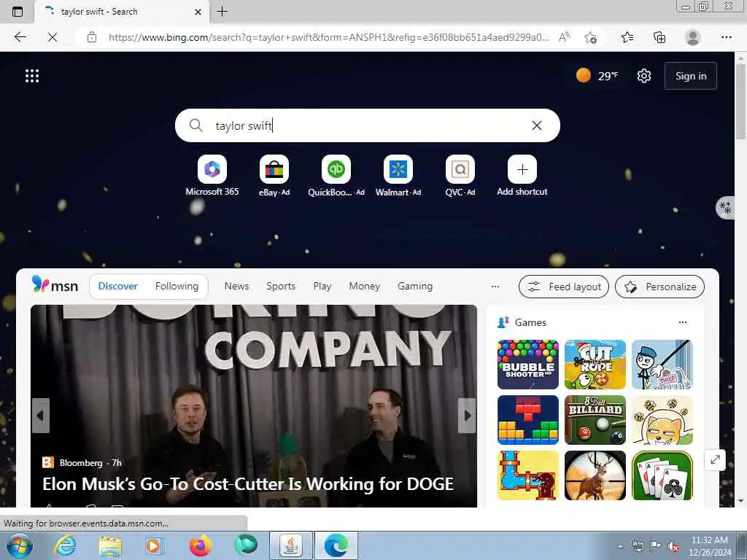This screenshot has width=747, height=560.
Task: Click the Personalize button
Action: point(659,287)
